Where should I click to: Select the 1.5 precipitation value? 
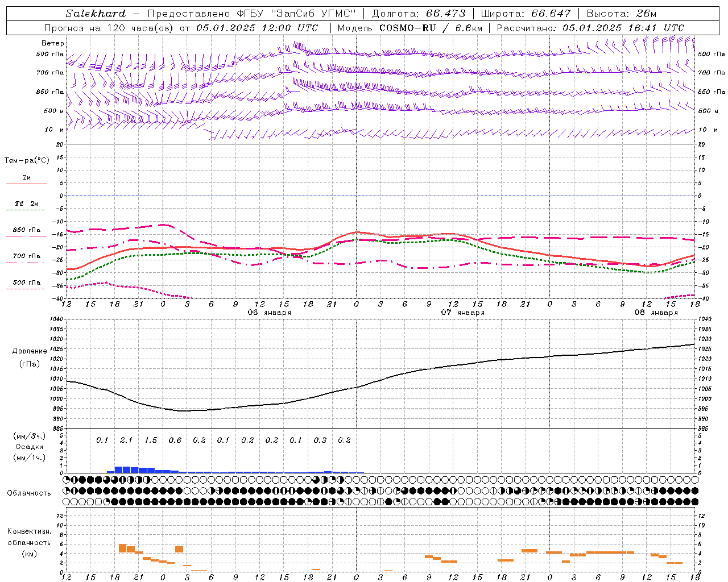coord(151,440)
